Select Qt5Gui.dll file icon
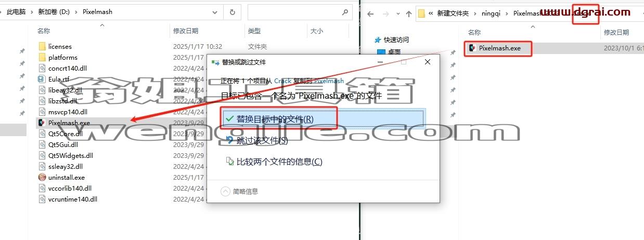This screenshot has height=240, width=644. [x=43, y=144]
